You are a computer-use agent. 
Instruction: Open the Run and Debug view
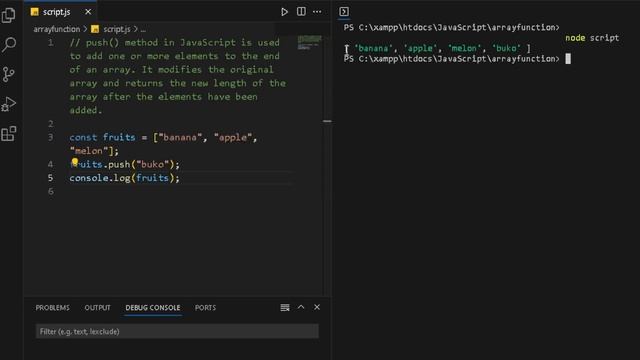9,104
